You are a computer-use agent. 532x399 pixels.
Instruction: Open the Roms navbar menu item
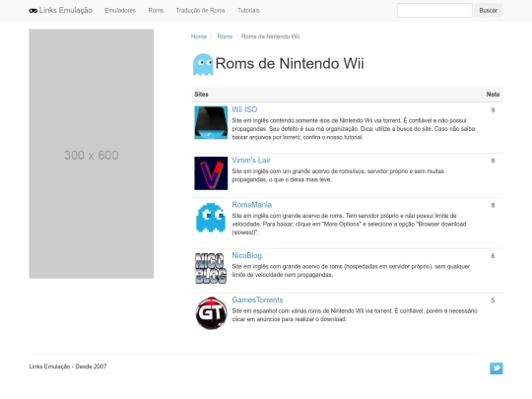tap(156, 11)
